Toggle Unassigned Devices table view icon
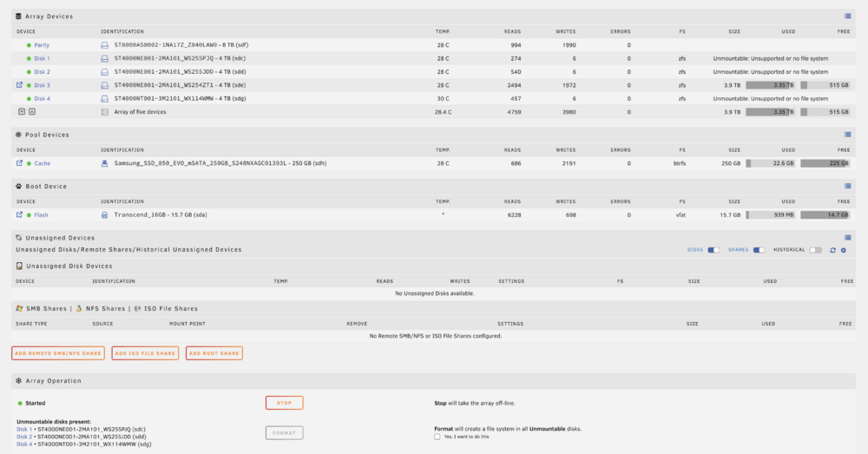The height and width of the screenshot is (454, 868). 847,238
